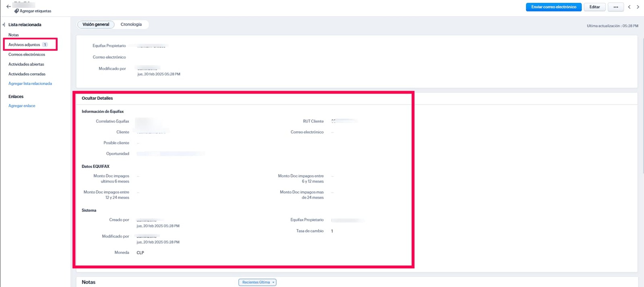Switch to the Cronología tab
Screen dimensions: 644x287
131,25
